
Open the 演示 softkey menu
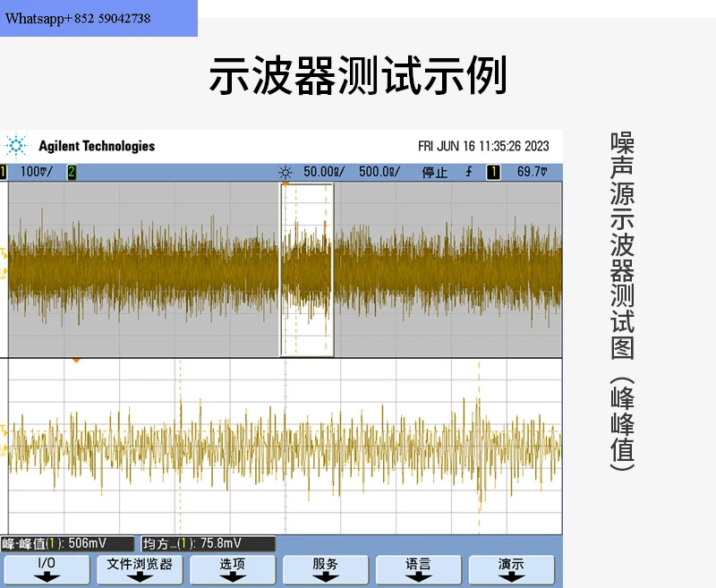[x=511, y=569]
